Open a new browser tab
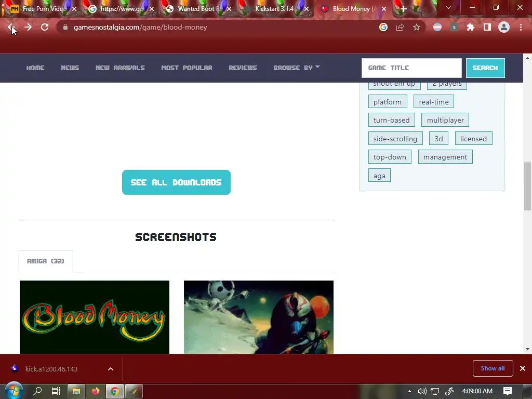This screenshot has width=532, height=399. coord(403,9)
